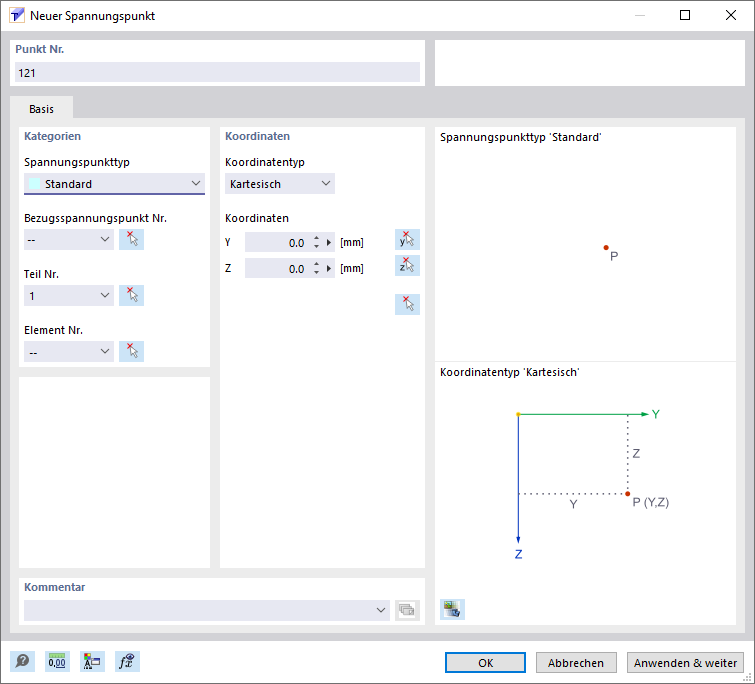Image resolution: width=755 pixels, height=684 pixels.
Task: Decrease the Z coordinate stepper
Action: pos(316,272)
